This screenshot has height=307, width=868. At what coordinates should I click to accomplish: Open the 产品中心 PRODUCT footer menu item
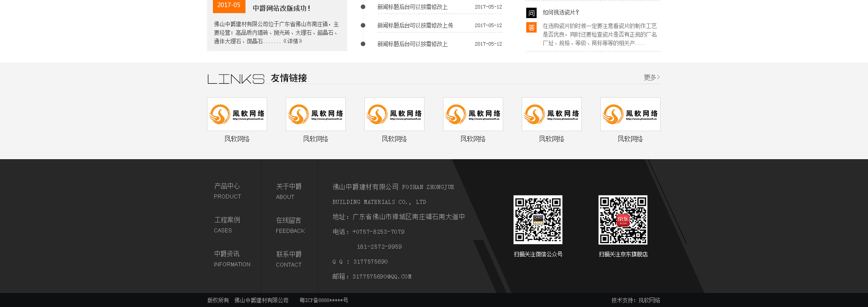pyautogui.click(x=227, y=191)
